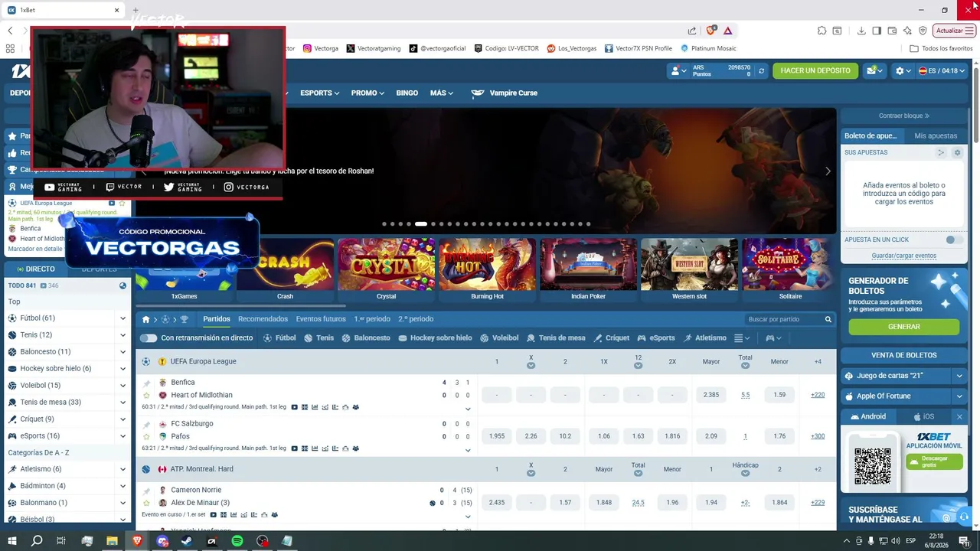Favorite the FC Salzburgo vs Pafos match star
The height and width of the screenshot is (551, 980).
pyautogui.click(x=146, y=437)
